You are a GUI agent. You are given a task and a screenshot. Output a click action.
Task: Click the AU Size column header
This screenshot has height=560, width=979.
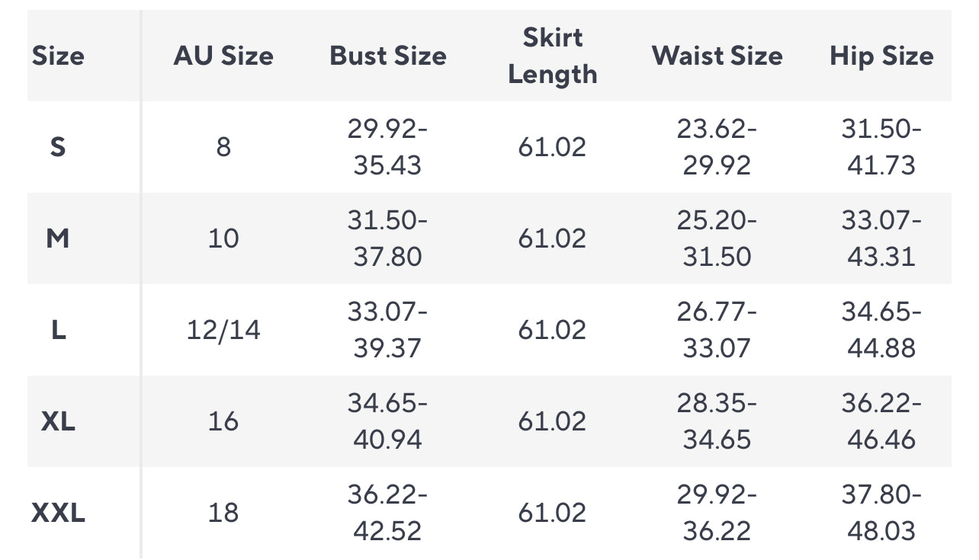[223, 56]
